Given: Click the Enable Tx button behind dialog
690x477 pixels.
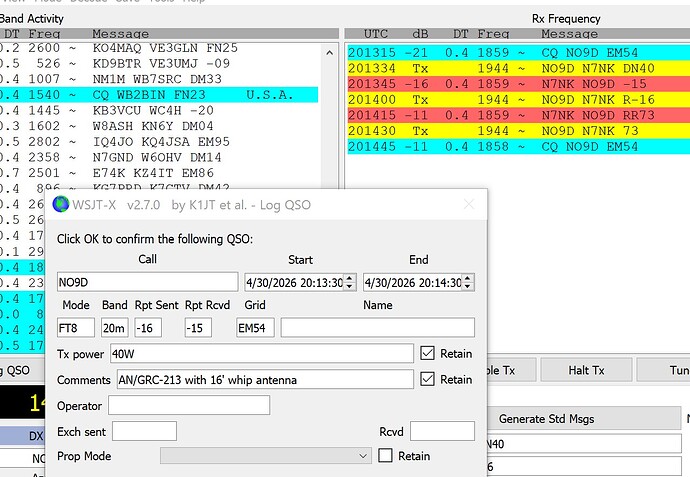Looking at the screenshot, I should pos(511,370).
